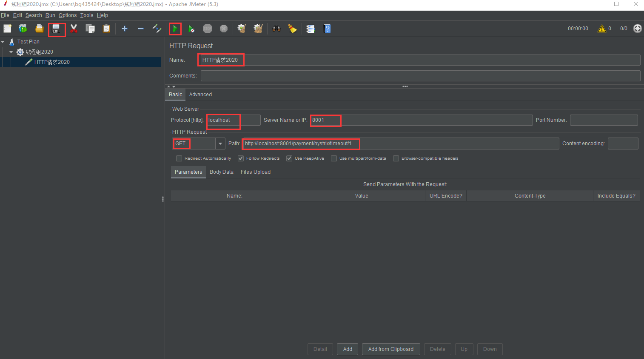Click the remote engines status icon
Viewport: 644px width, 359px height.
[637, 29]
